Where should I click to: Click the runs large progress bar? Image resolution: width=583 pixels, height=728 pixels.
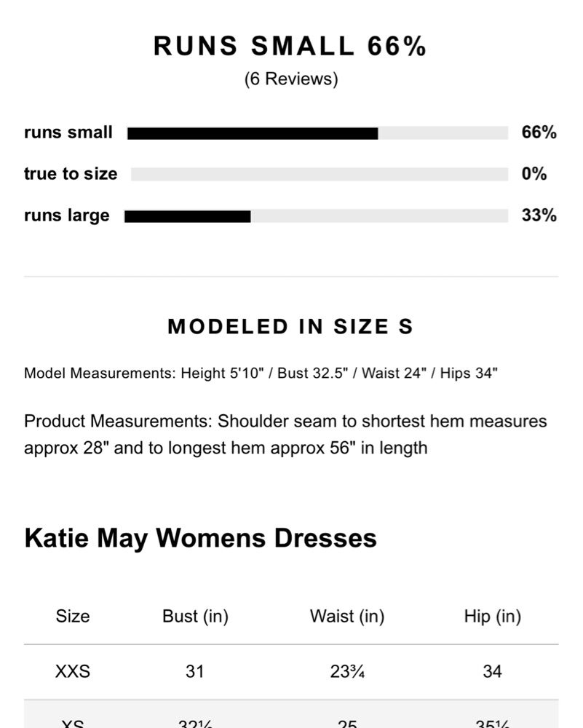tap(316, 216)
